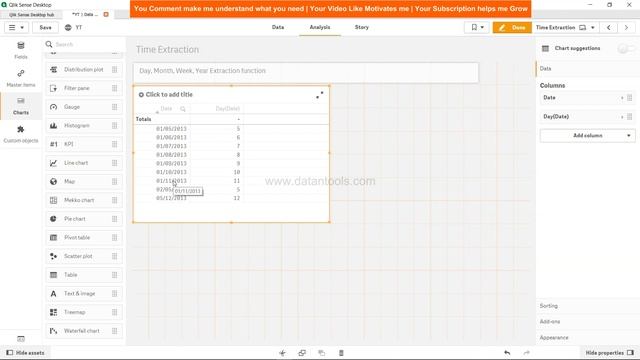Close the YT Data app tab
The width and height of the screenshot is (640, 360).
pyautogui.click(x=106, y=14)
